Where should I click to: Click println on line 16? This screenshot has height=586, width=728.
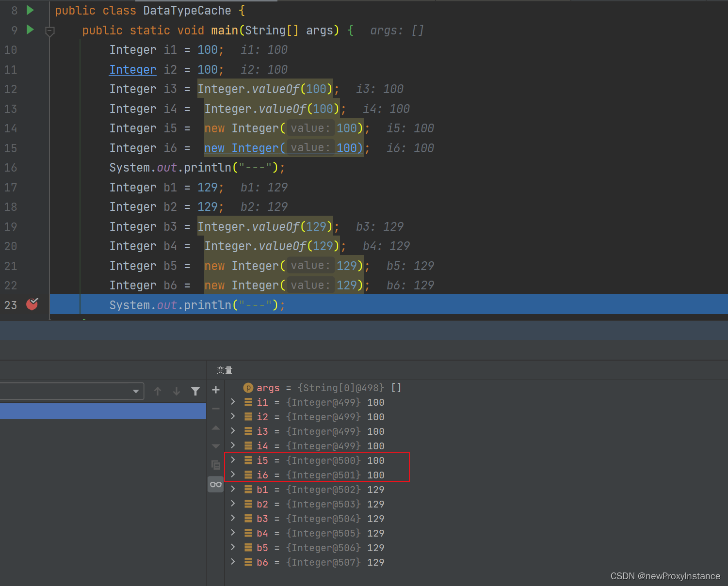[208, 168]
